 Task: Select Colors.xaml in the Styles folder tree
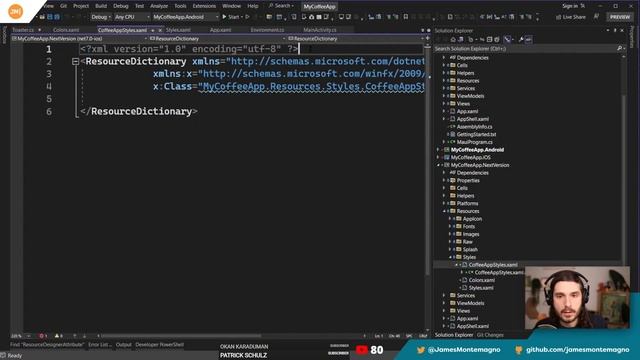(x=482, y=280)
